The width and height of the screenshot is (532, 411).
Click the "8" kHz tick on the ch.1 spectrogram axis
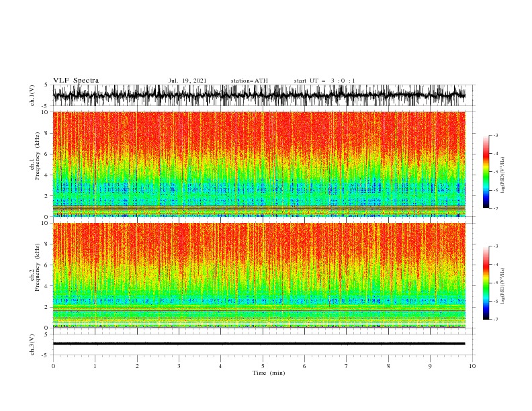tap(46, 133)
